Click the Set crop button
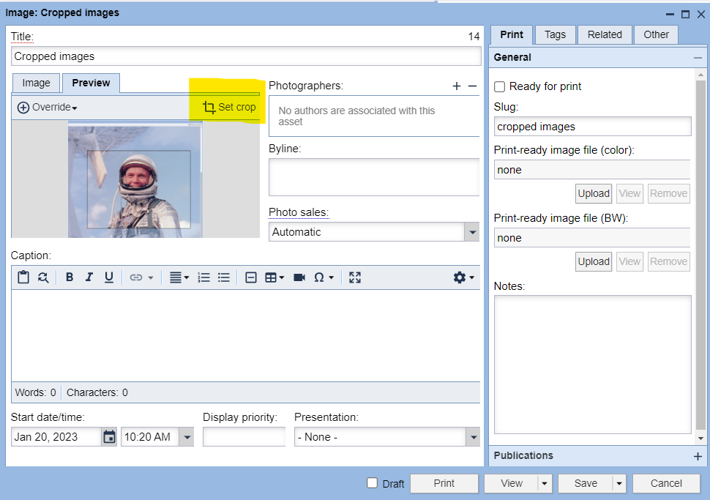Image resolution: width=710 pixels, height=500 pixels. coord(229,107)
